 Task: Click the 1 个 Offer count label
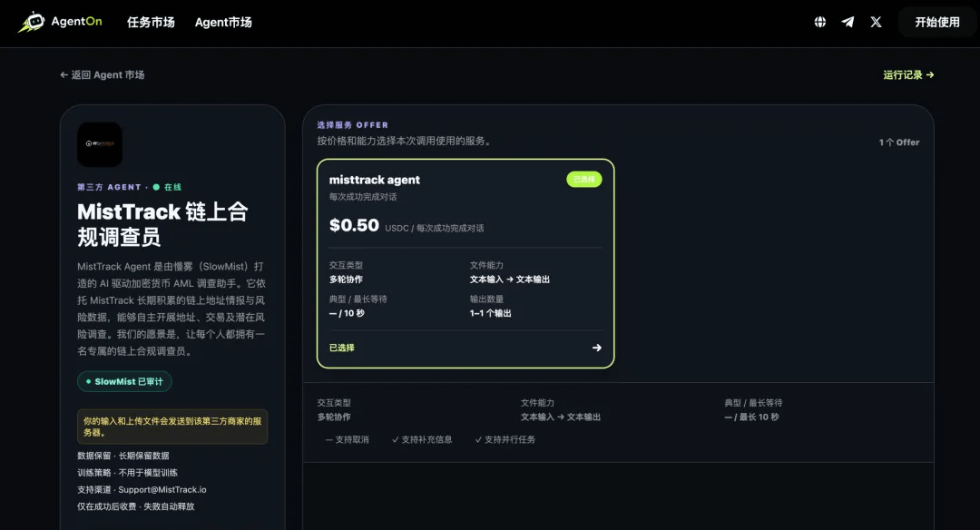click(898, 142)
